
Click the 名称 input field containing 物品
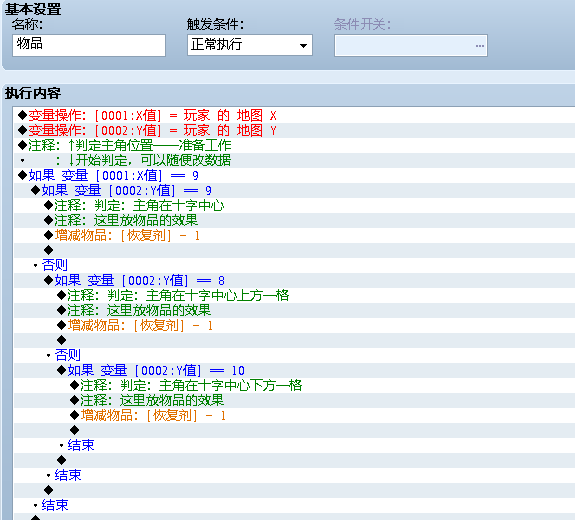[89, 45]
